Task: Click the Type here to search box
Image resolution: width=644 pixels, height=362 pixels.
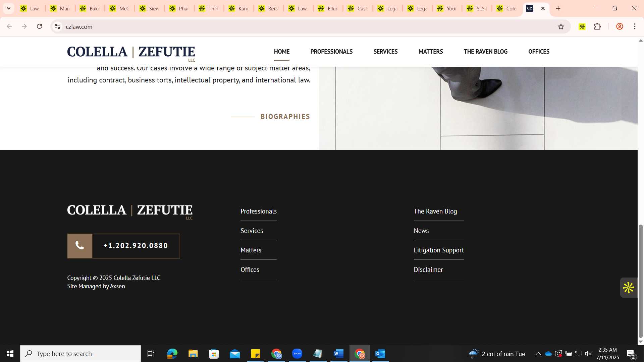Action: [x=80, y=354]
